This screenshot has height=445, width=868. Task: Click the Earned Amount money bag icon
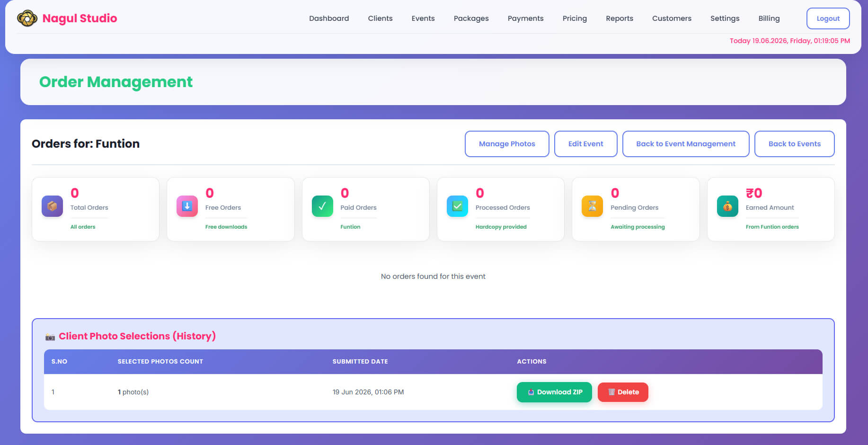tap(727, 206)
